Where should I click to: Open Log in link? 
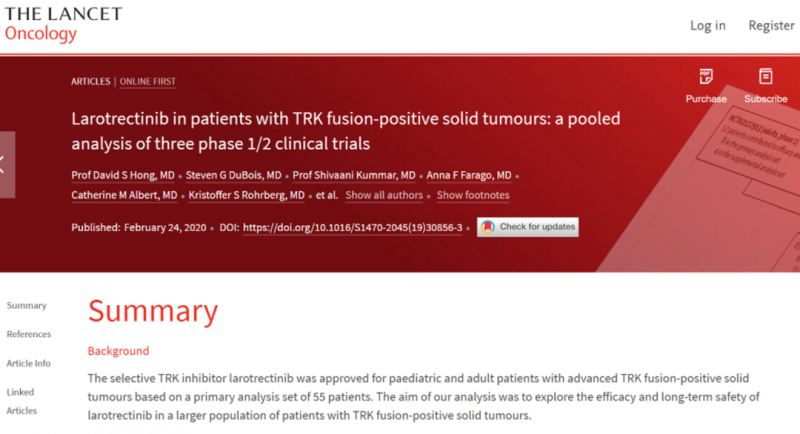pos(708,25)
